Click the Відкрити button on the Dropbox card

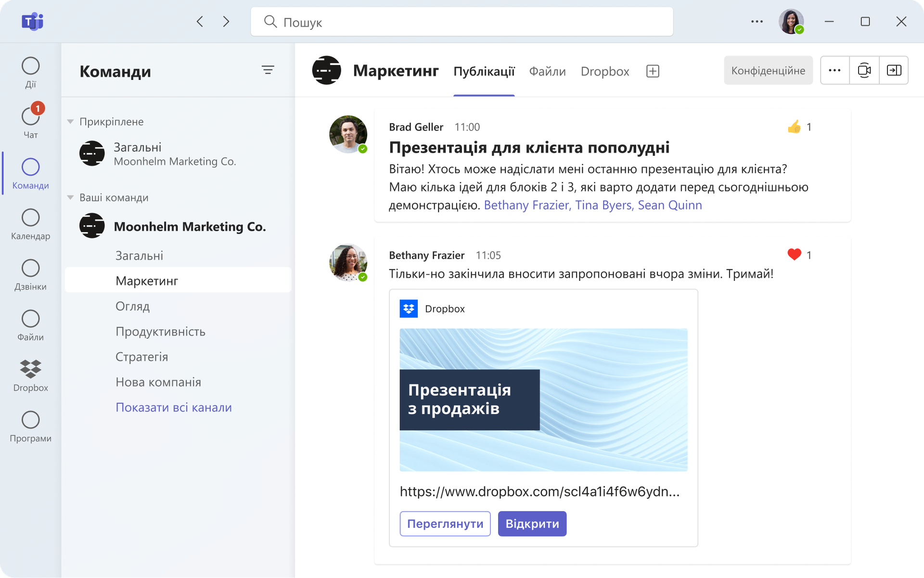(x=532, y=523)
